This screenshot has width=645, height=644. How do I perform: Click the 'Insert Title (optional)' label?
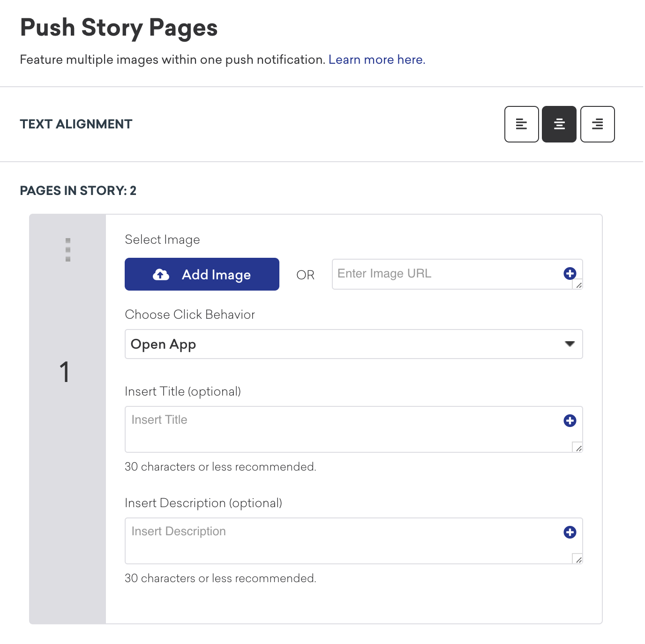[183, 391]
